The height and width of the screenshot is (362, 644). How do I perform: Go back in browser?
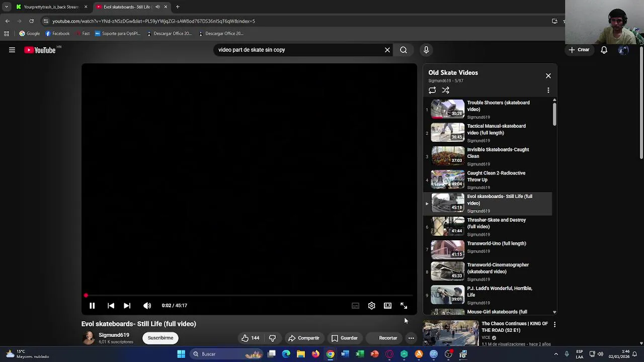tap(7, 21)
